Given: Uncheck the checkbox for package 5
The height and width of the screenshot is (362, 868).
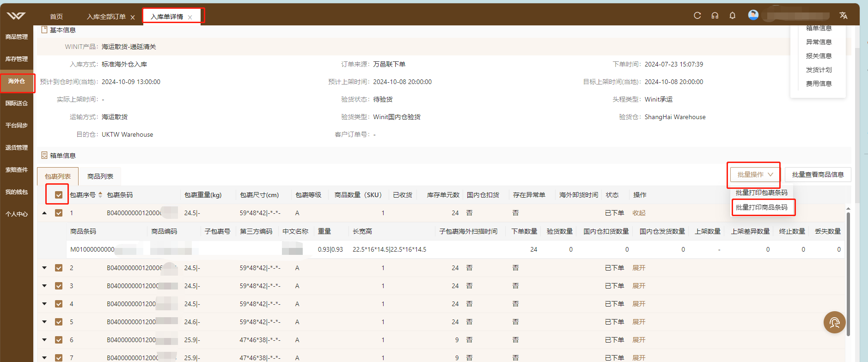Looking at the screenshot, I should click(x=59, y=322).
